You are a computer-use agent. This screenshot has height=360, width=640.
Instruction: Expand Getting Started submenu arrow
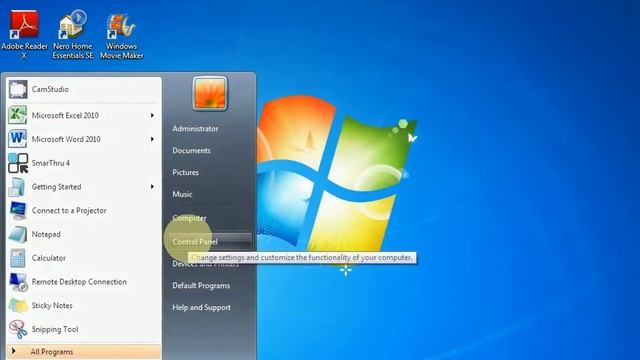152,187
